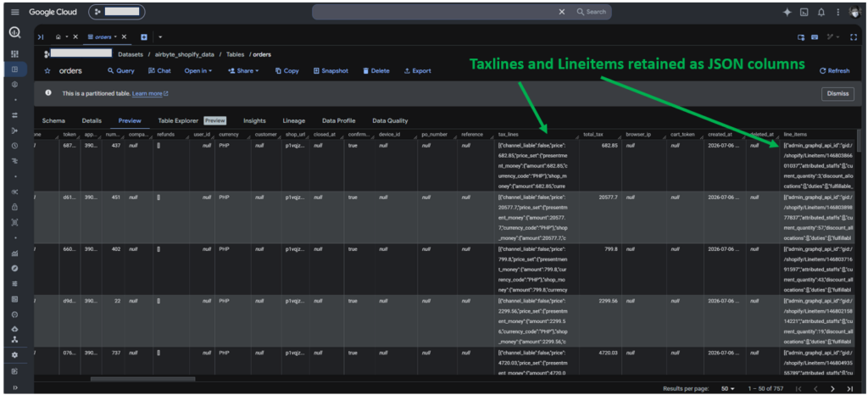Dismiss the partitioned table notice

click(x=837, y=93)
